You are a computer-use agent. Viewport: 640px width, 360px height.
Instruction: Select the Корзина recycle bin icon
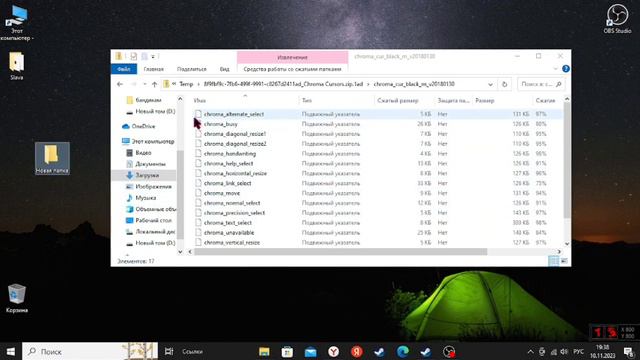[x=17, y=298]
